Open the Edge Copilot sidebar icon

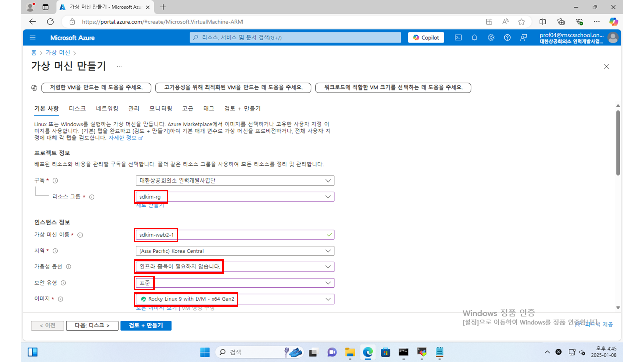(613, 22)
